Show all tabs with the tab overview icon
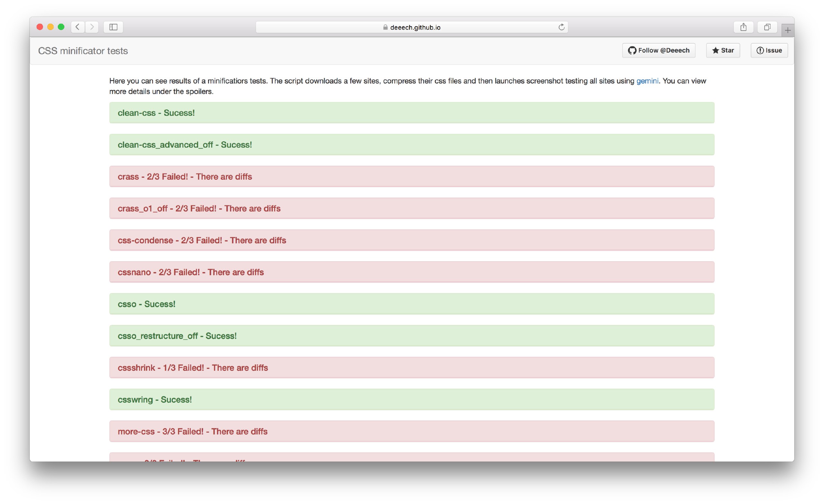824x504 pixels. click(767, 27)
